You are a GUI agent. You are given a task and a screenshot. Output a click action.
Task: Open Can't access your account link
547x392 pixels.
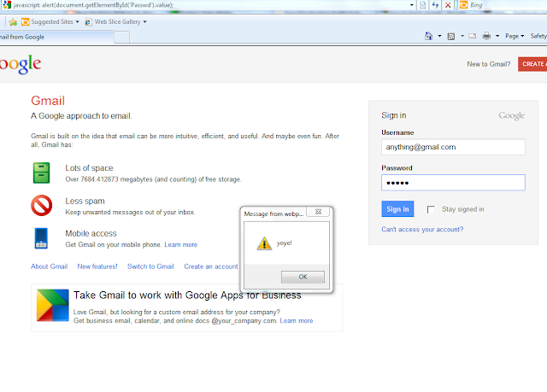pos(422,229)
